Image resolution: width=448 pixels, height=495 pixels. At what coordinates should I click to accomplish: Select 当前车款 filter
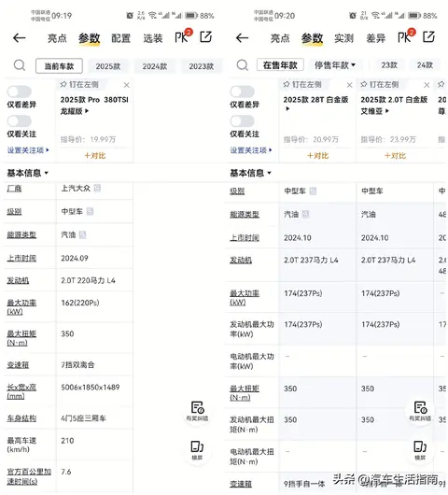coord(60,66)
